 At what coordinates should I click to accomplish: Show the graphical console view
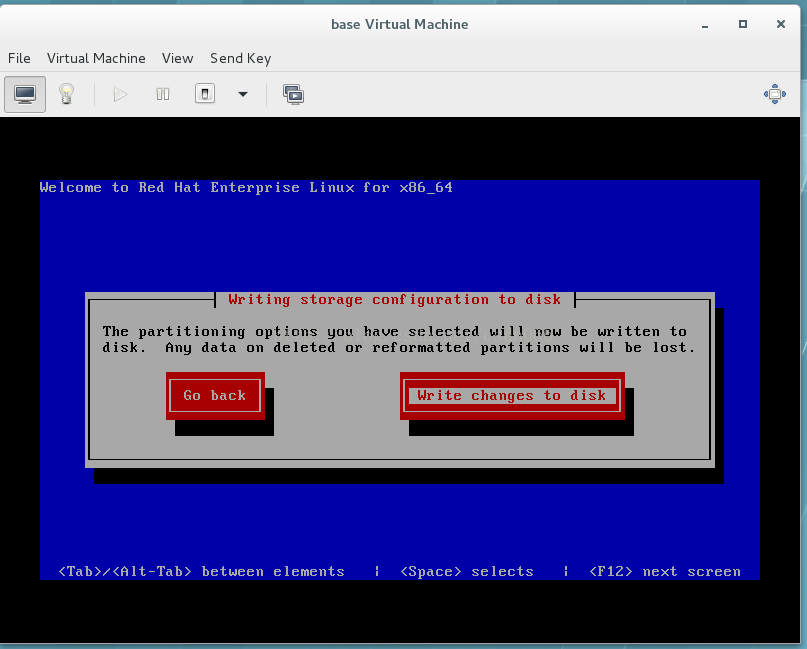(25, 94)
